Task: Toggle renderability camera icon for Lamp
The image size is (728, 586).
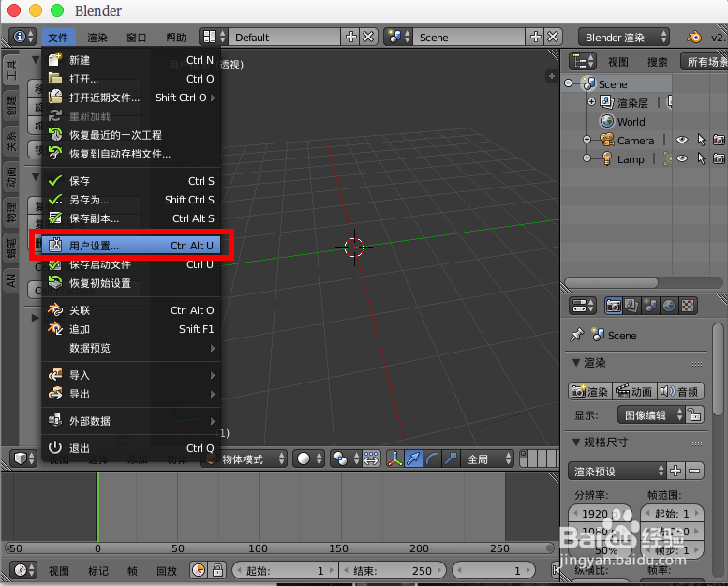Action: pos(720,158)
